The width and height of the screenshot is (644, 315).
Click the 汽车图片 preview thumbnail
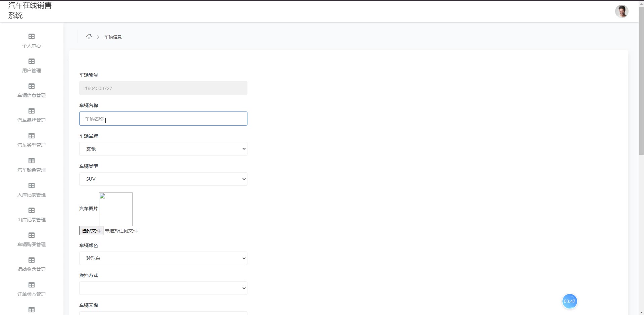[x=116, y=209]
